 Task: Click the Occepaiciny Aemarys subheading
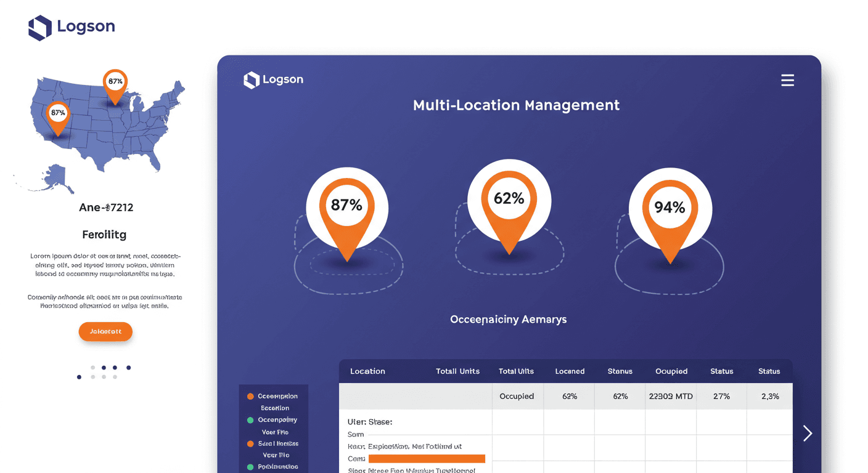click(x=509, y=320)
